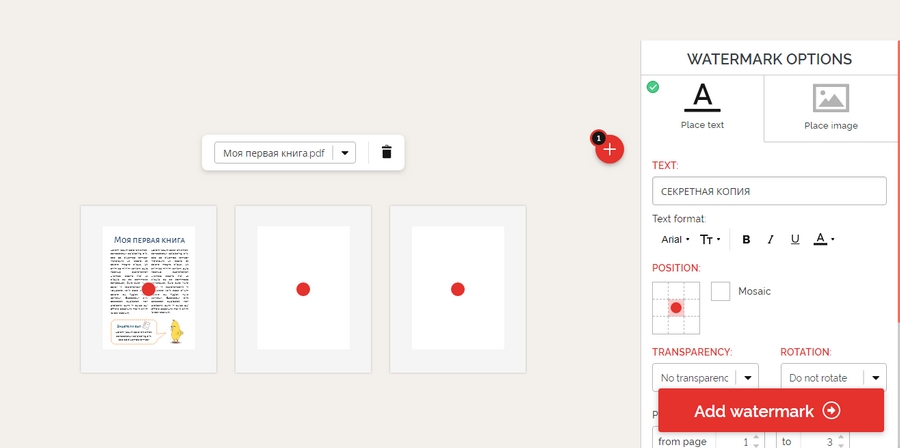This screenshot has height=448, width=900.
Task: Click the watermark text input field
Action: click(769, 191)
